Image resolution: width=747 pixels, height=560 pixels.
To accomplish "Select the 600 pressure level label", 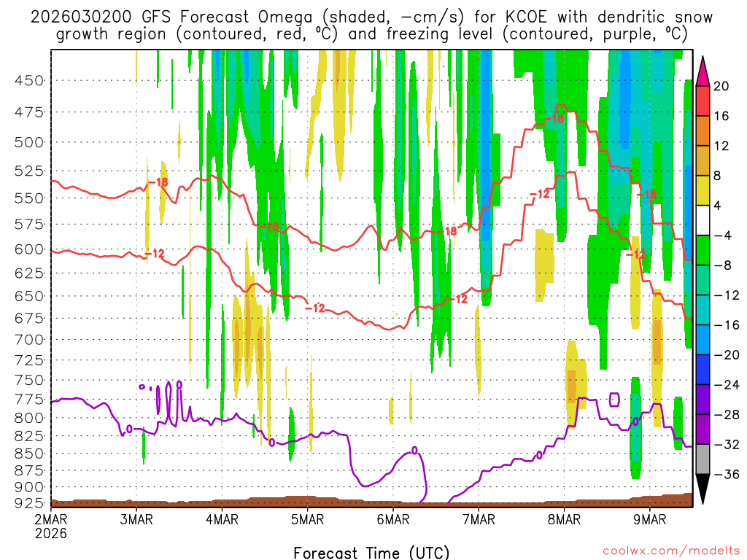I will [x=29, y=249].
